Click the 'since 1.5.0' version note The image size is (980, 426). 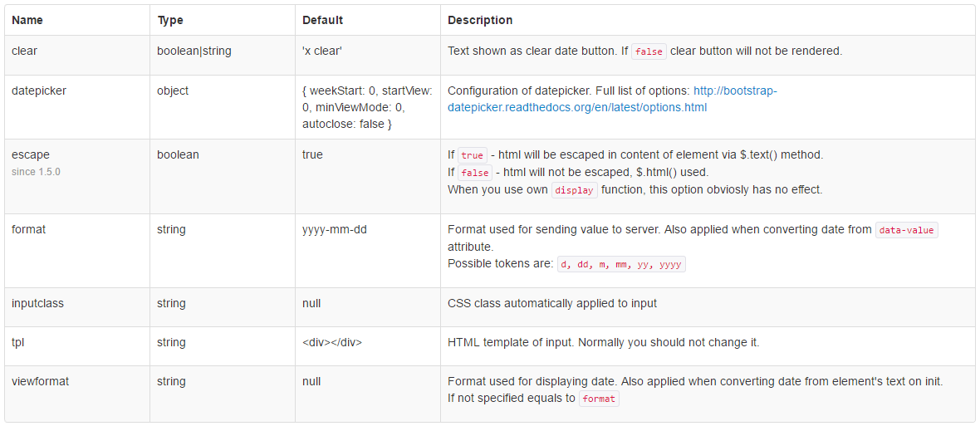(x=36, y=172)
